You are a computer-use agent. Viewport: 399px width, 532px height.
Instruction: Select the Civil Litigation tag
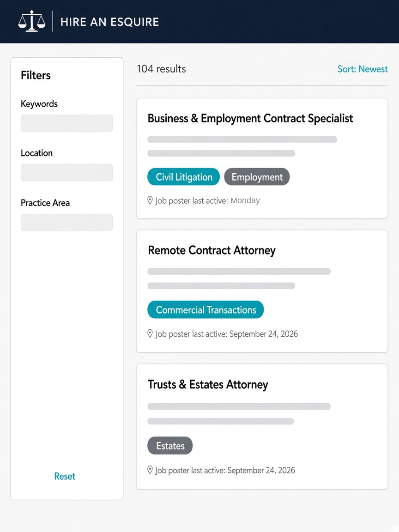coord(183,177)
